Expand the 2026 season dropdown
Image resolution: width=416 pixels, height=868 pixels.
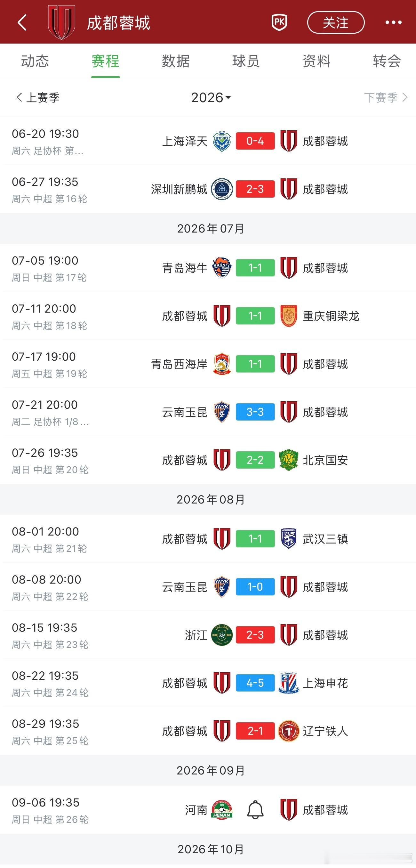pos(211,98)
